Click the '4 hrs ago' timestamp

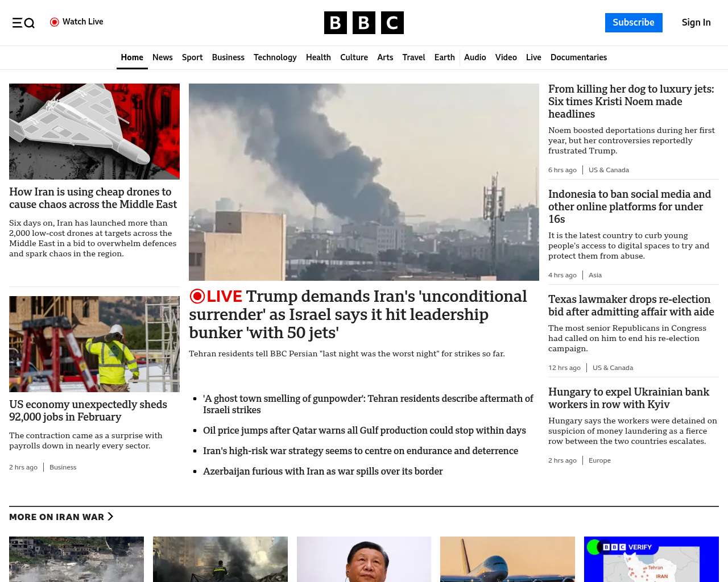(x=562, y=275)
